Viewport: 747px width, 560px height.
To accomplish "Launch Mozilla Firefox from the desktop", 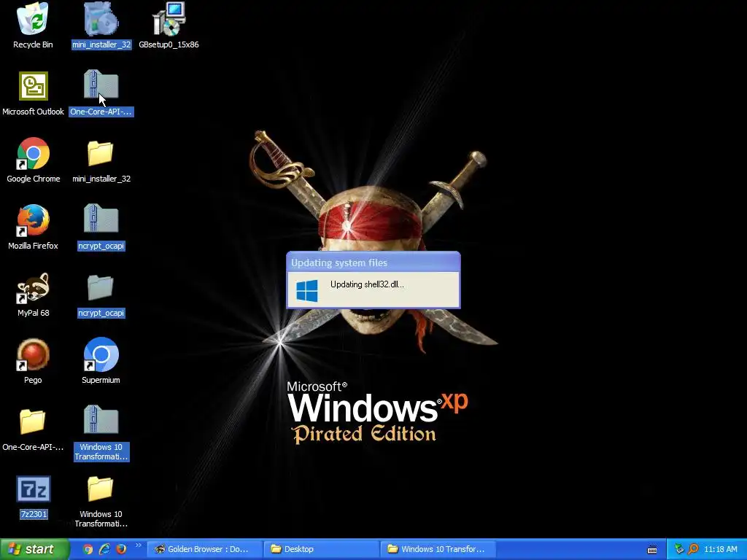I will click(33, 227).
